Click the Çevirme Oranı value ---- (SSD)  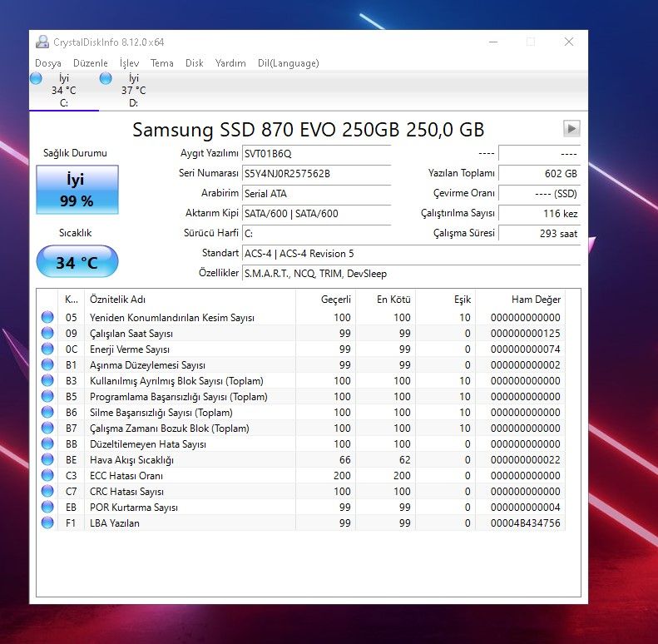540,194
